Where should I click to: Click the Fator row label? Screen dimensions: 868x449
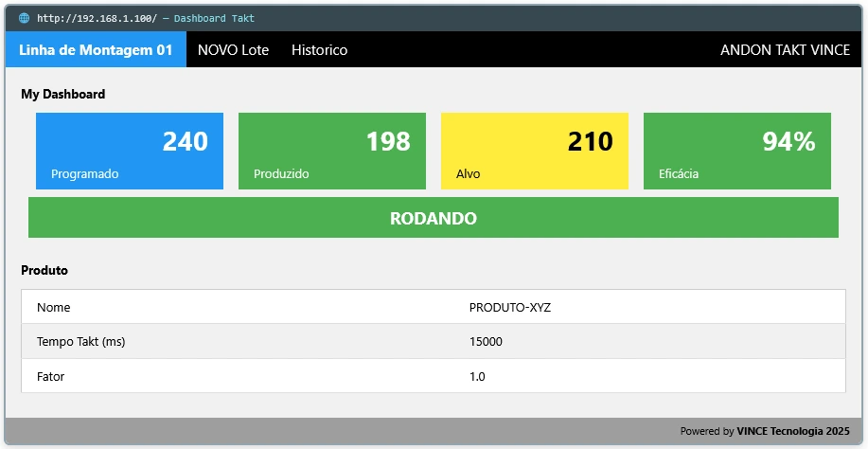coord(50,376)
